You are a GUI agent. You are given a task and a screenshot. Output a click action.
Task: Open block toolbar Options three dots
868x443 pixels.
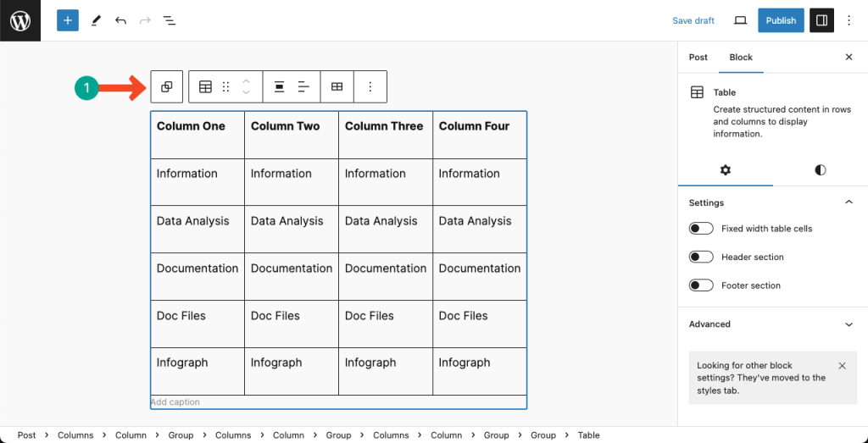370,87
